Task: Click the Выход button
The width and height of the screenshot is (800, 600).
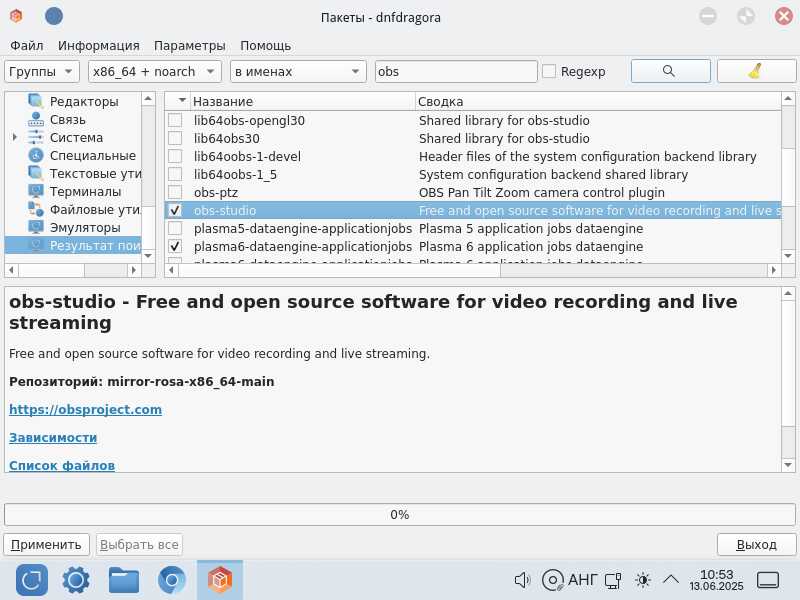Action: pos(756,544)
